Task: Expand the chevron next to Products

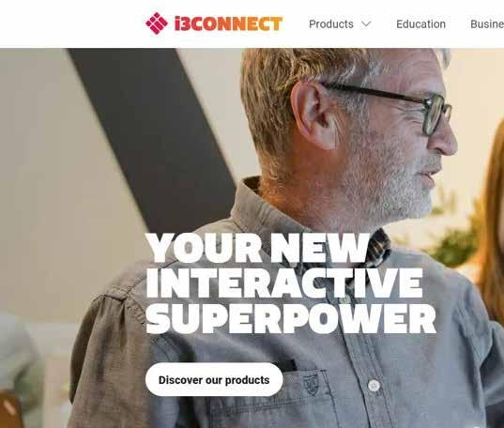Action: pyautogui.click(x=366, y=24)
